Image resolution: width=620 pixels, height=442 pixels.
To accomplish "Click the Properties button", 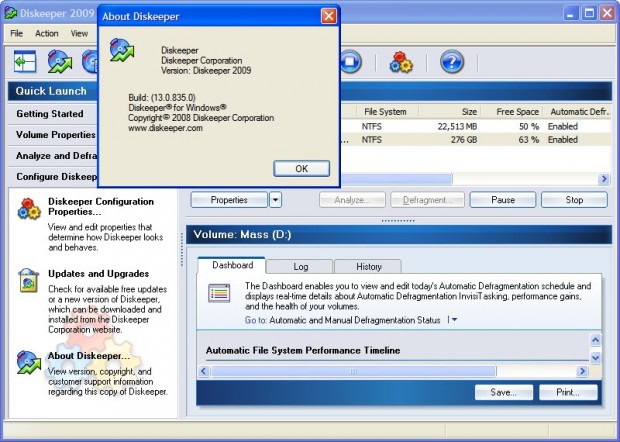I will point(229,200).
